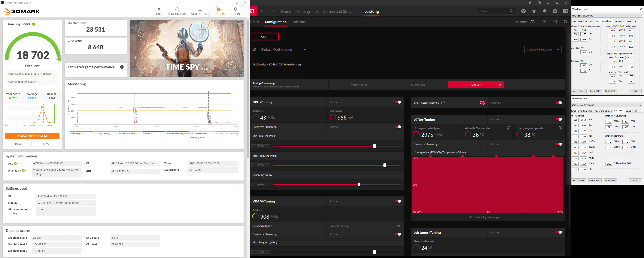Toggle Lüfter-Tuning switch
The height and width of the screenshot is (258, 644).
(x=558, y=120)
